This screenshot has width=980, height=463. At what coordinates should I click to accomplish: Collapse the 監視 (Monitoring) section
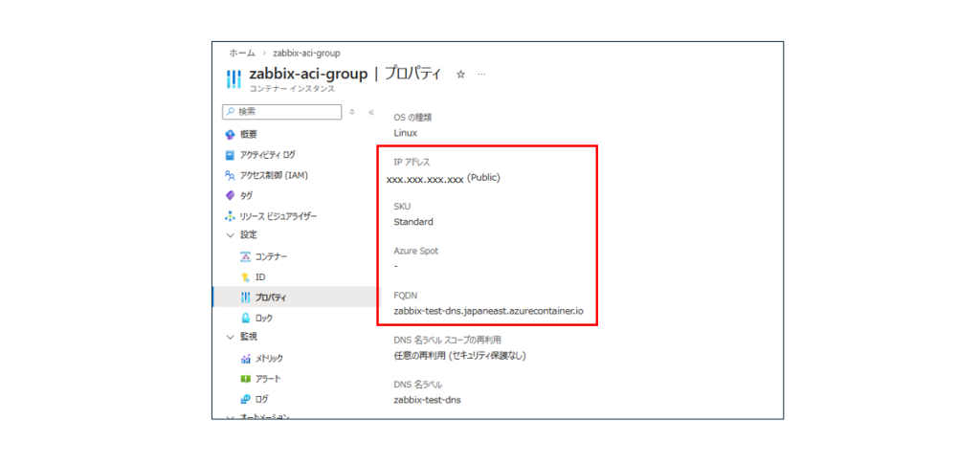(230, 338)
